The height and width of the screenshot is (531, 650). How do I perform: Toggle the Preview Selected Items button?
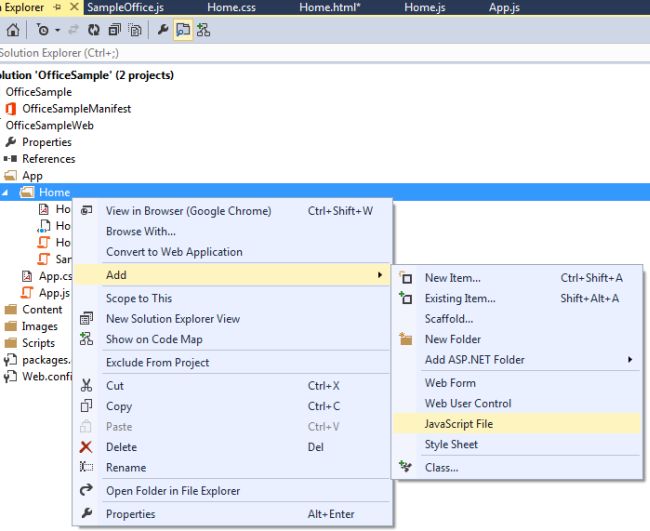(x=183, y=30)
